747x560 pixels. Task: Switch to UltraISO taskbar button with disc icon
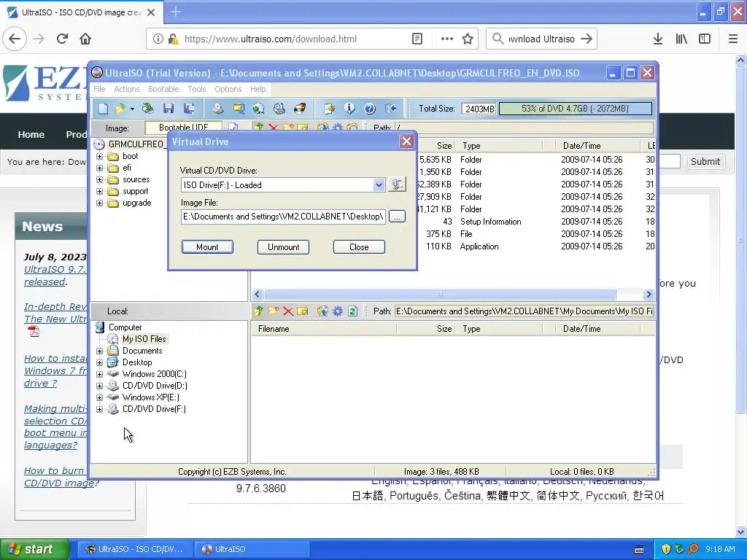click(x=252, y=549)
